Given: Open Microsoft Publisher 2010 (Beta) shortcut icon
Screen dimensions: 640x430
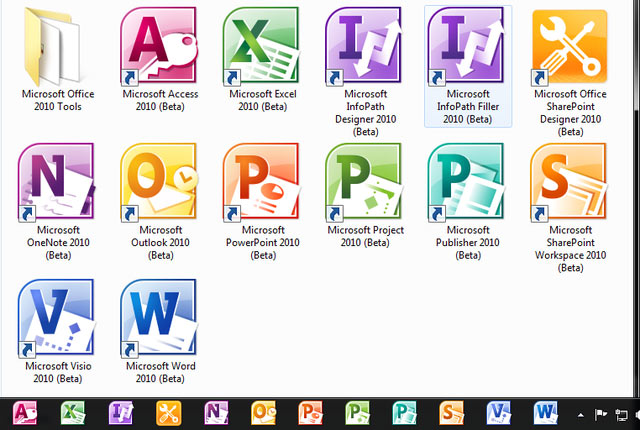Looking at the screenshot, I should point(467,182).
